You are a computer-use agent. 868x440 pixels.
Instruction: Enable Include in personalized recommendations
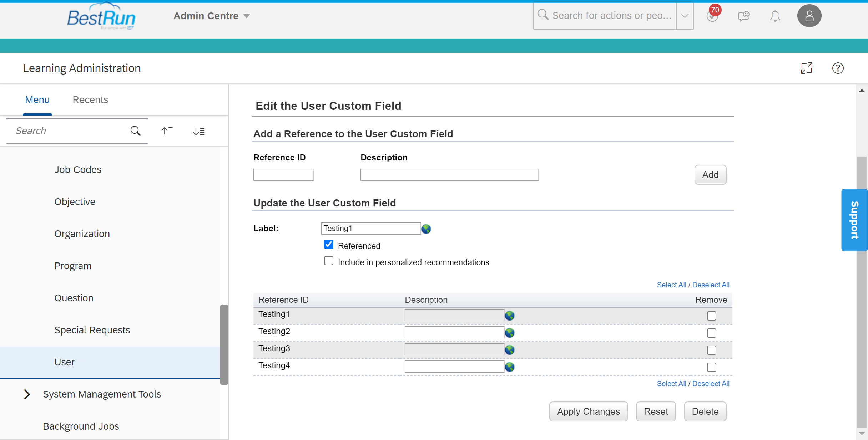coord(329,261)
